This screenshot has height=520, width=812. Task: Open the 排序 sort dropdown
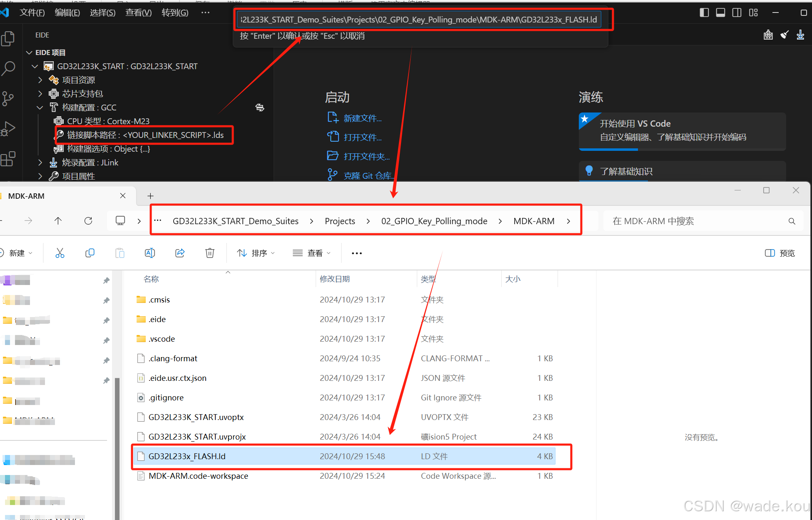(x=256, y=253)
